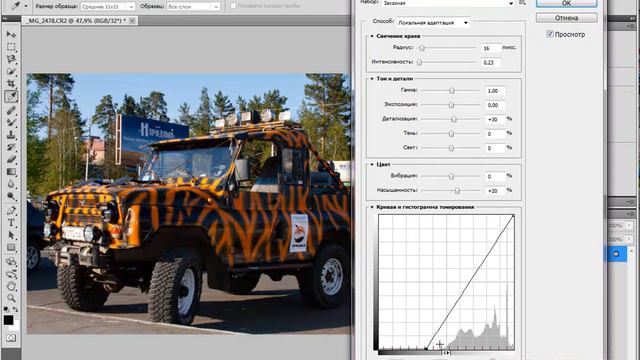Image resolution: width=640 pixels, height=360 pixels.
Task: Click the top-right white point on curve
Action: tap(513, 216)
